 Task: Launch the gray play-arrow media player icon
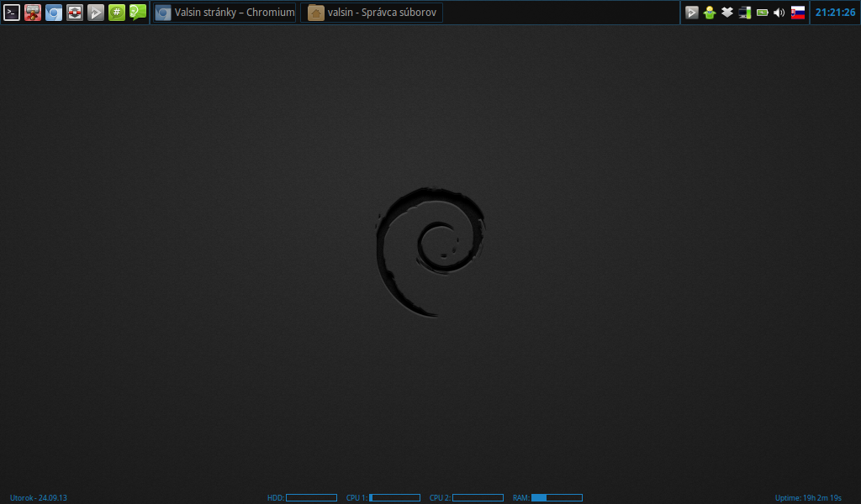[x=96, y=13]
